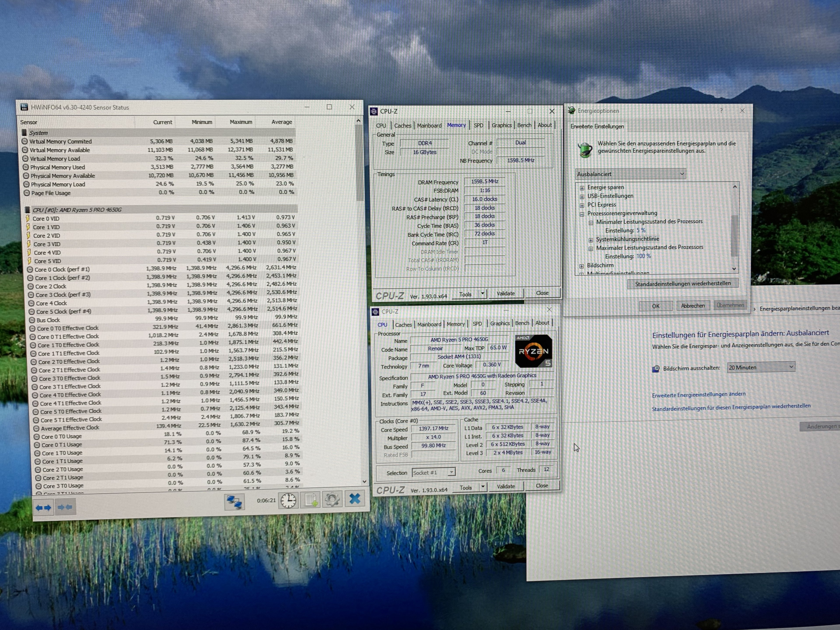Click Standardeinstellungen wiederherstellen button
Viewport: 840px width, 630px height.
pos(682,283)
